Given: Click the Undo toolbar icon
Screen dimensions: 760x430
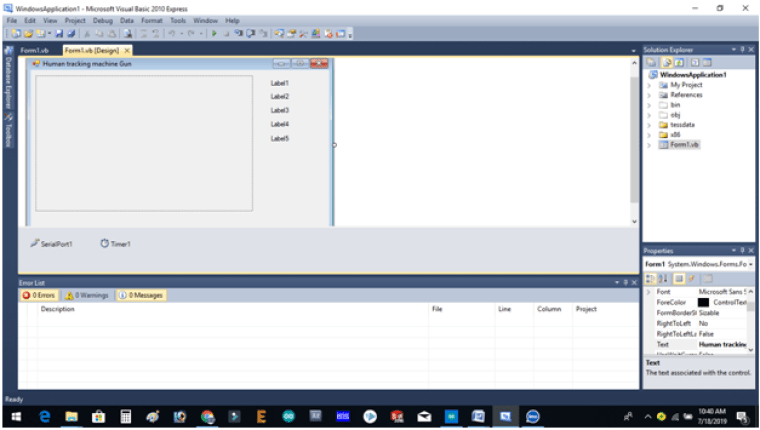Looking at the screenshot, I should (x=172, y=33).
